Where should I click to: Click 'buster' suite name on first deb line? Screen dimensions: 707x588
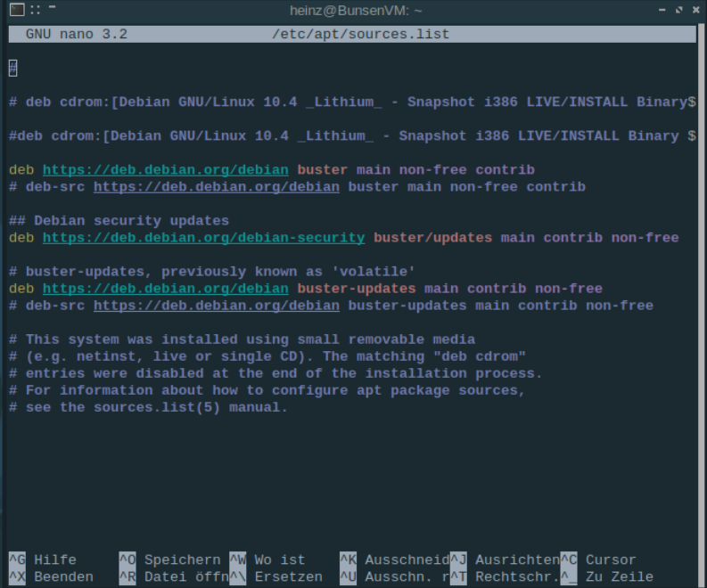tap(323, 170)
